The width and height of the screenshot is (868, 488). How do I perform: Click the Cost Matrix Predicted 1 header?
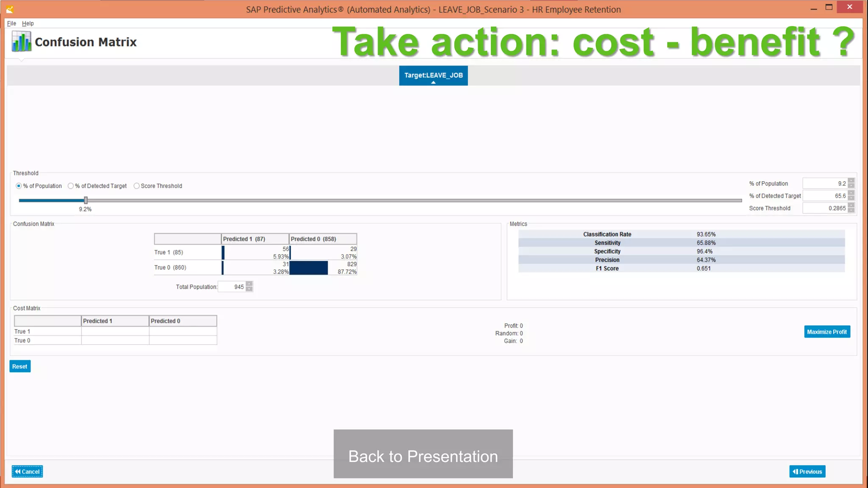point(115,321)
